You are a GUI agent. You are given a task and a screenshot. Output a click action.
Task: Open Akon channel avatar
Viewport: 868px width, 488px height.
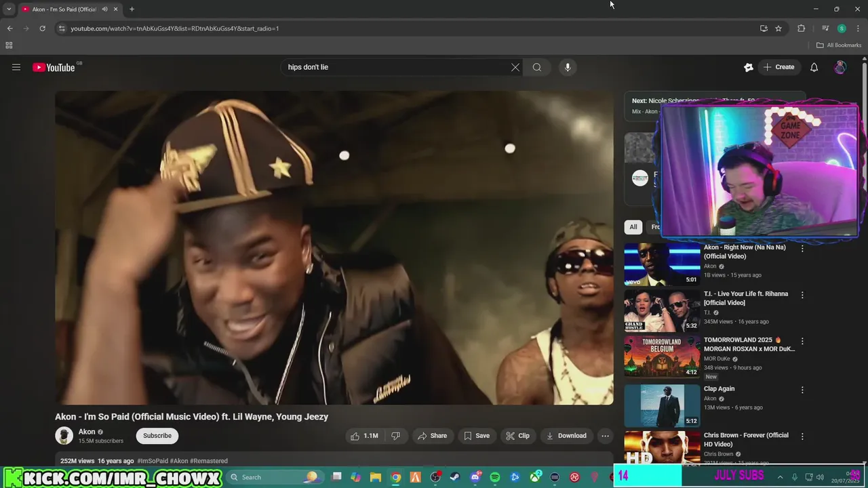[x=64, y=436]
